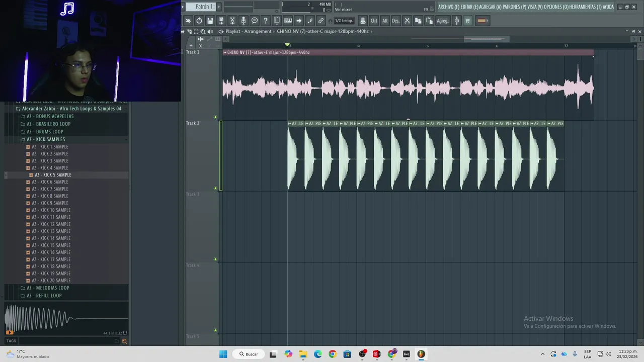Click the paste icon next to Agreg.

[x=429, y=21]
